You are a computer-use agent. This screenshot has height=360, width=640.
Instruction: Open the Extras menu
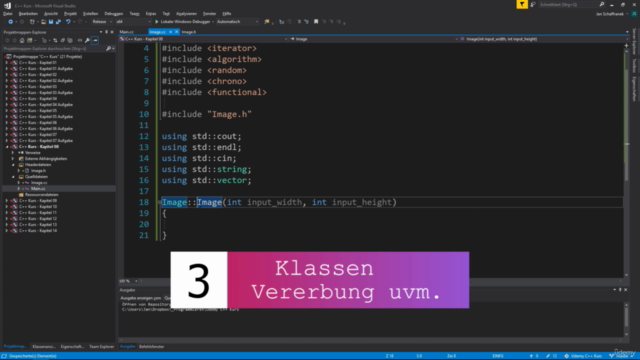coord(151,13)
